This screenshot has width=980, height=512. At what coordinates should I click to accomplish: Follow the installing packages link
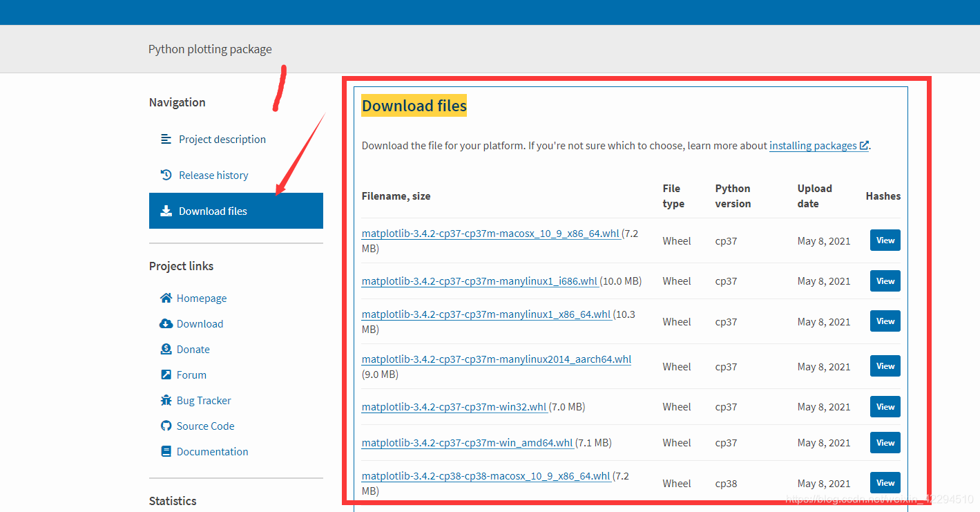click(x=819, y=146)
